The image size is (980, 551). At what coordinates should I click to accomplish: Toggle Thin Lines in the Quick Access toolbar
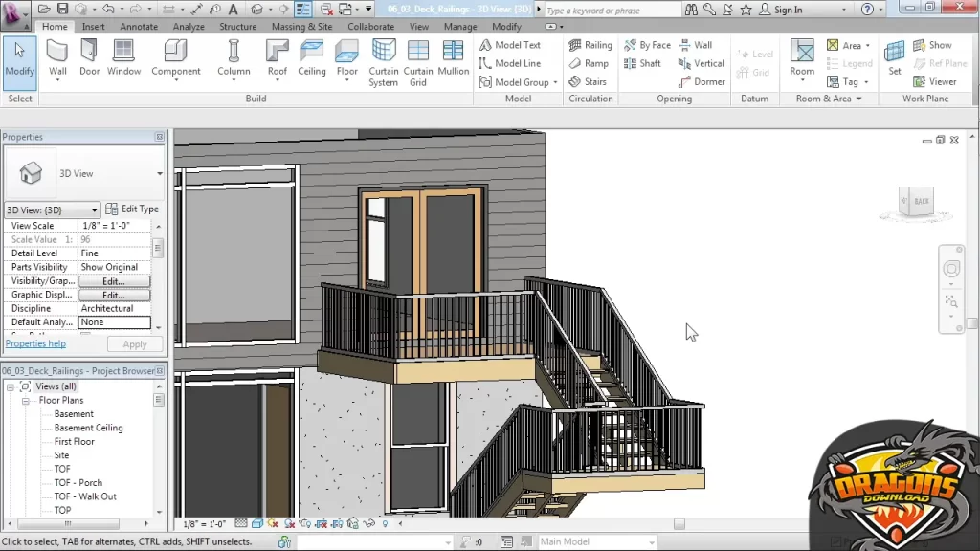point(303,10)
